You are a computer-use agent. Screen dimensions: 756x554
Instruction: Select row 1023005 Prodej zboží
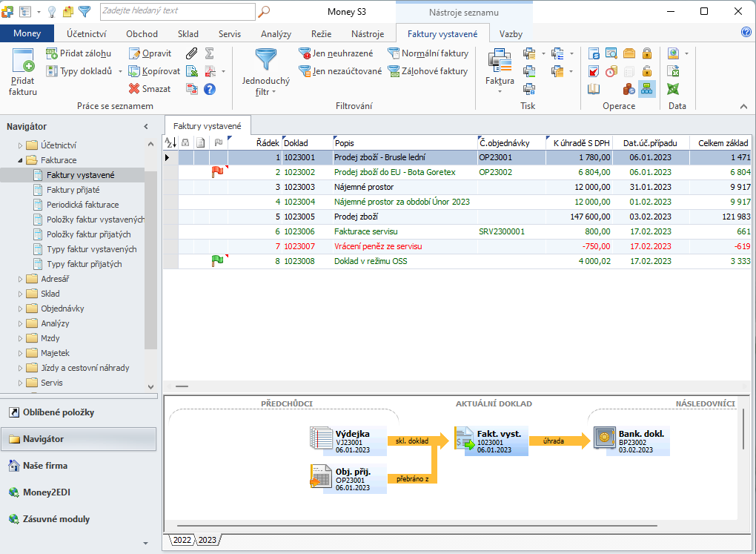point(457,217)
